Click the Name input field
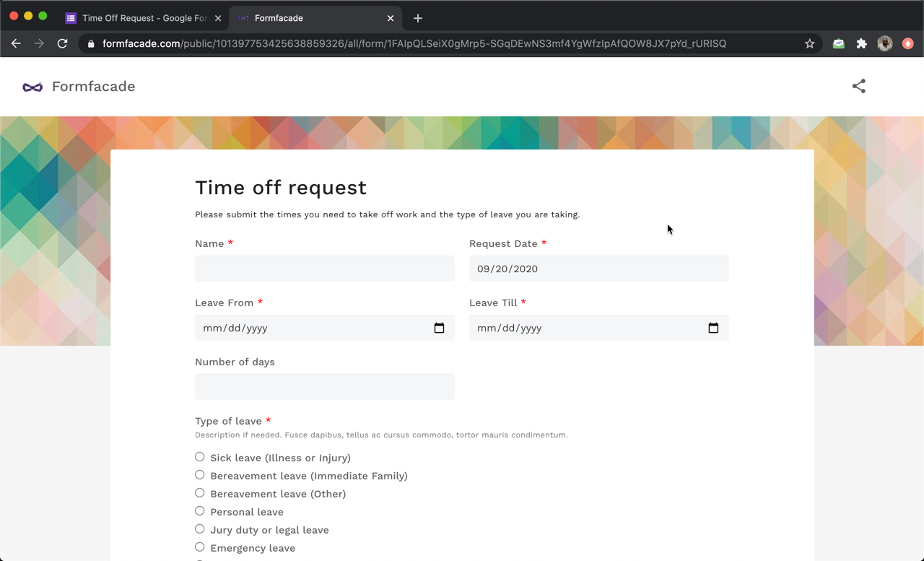Image resolution: width=924 pixels, height=561 pixels. (x=324, y=269)
